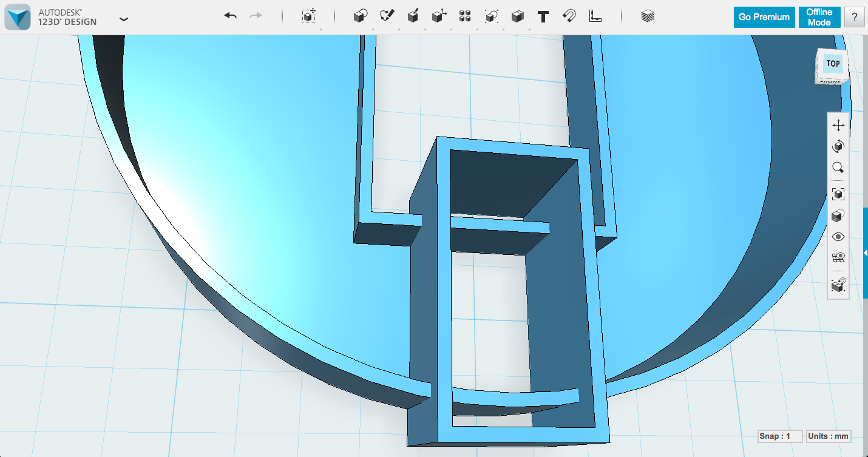Image resolution: width=868 pixels, height=457 pixels.
Task: Select the Modify tool
Action: [439, 16]
